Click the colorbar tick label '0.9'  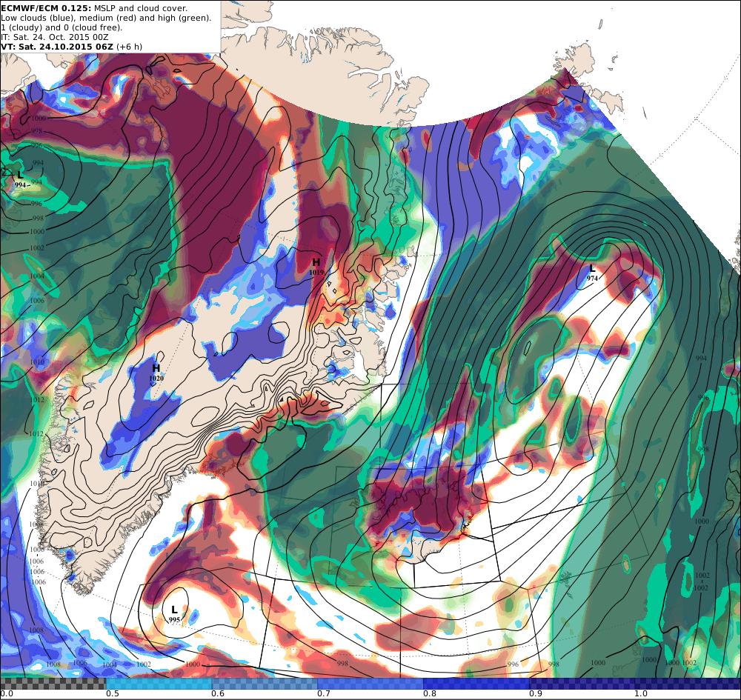coord(536,694)
